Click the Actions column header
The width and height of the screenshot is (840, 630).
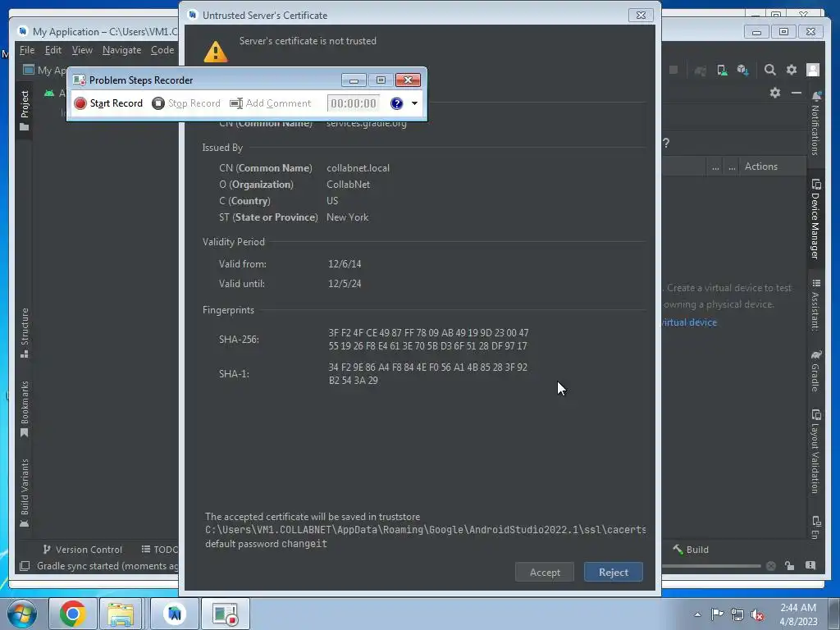pos(760,167)
